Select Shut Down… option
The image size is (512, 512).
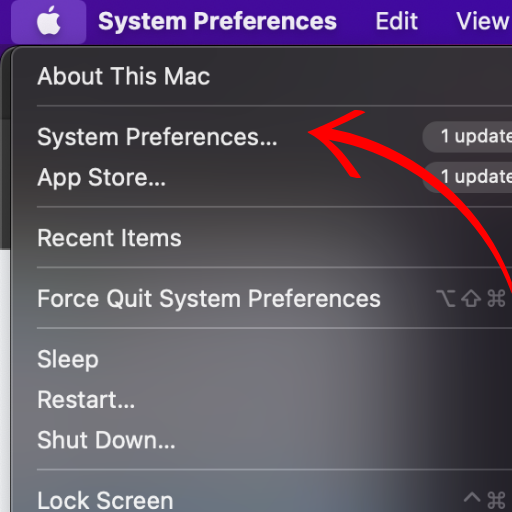[x=106, y=440]
